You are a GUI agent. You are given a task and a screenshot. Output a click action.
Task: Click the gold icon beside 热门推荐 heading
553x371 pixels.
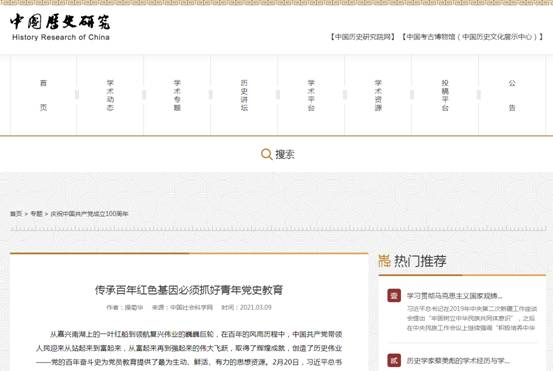384,261
